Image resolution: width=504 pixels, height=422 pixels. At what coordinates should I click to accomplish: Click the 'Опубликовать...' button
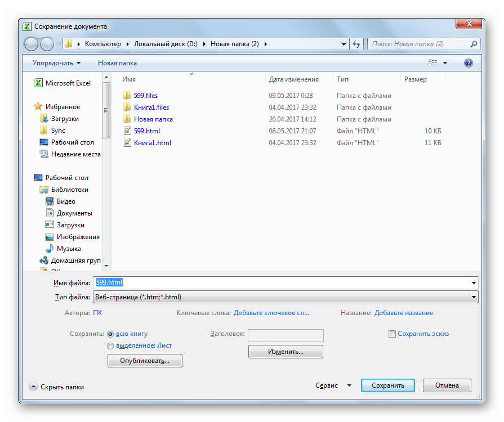(x=145, y=361)
